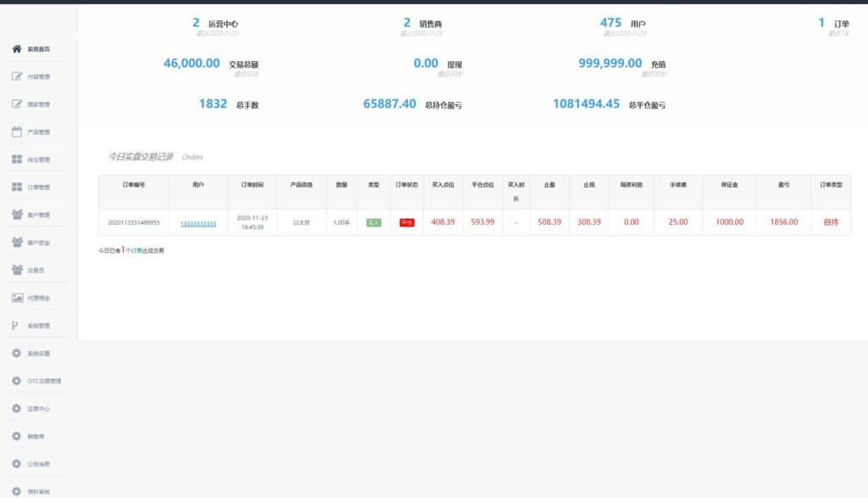Click the branch icon beside 系统管理
Screen dimensions: 868x498
point(15,326)
